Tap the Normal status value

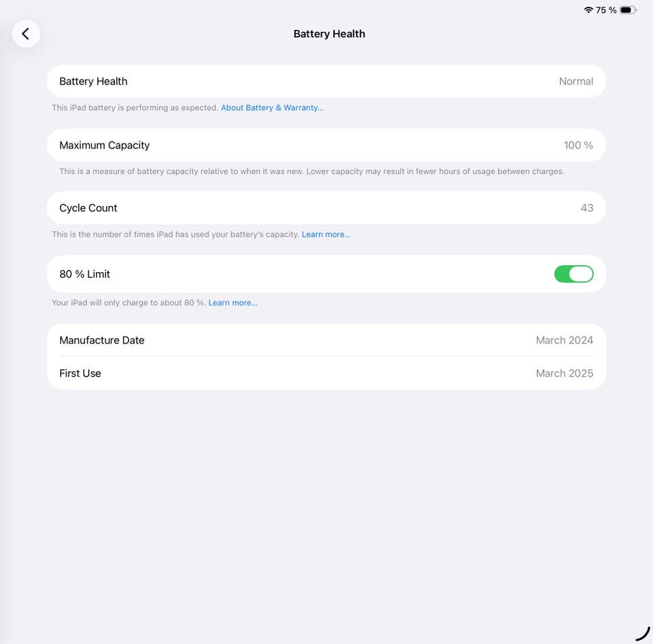pyautogui.click(x=576, y=81)
